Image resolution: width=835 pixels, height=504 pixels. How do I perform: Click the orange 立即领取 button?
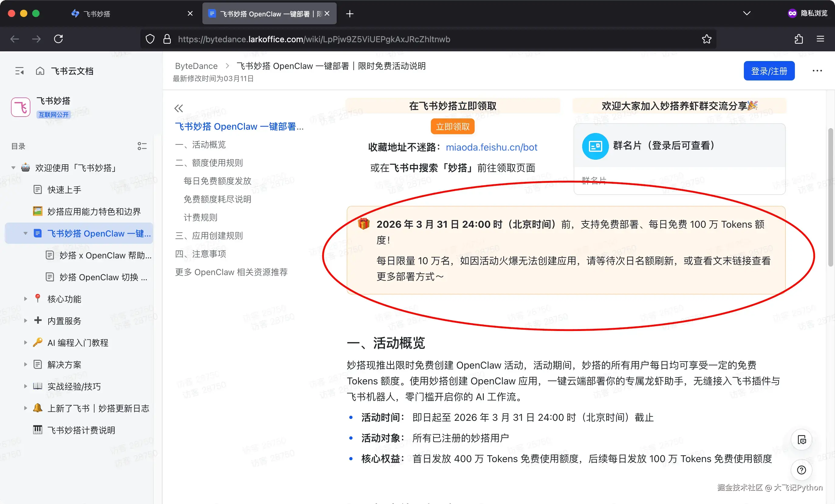tap(452, 127)
